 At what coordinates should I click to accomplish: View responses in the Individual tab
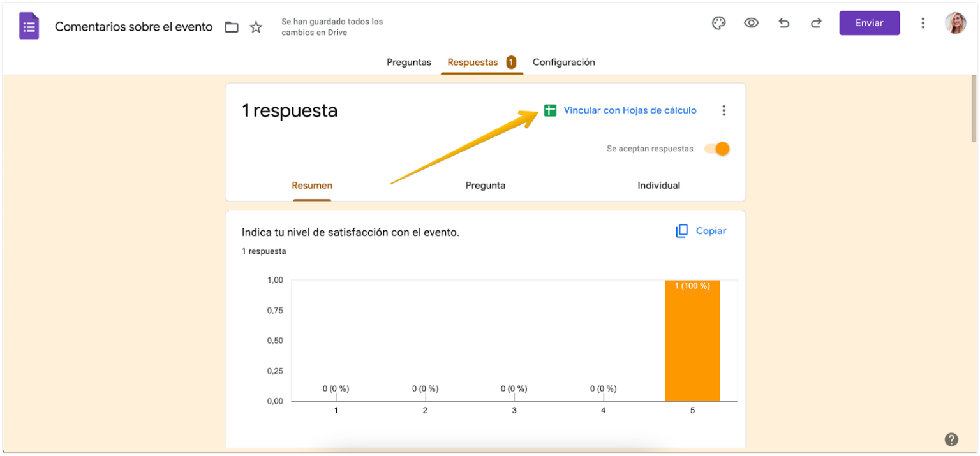coord(658,185)
